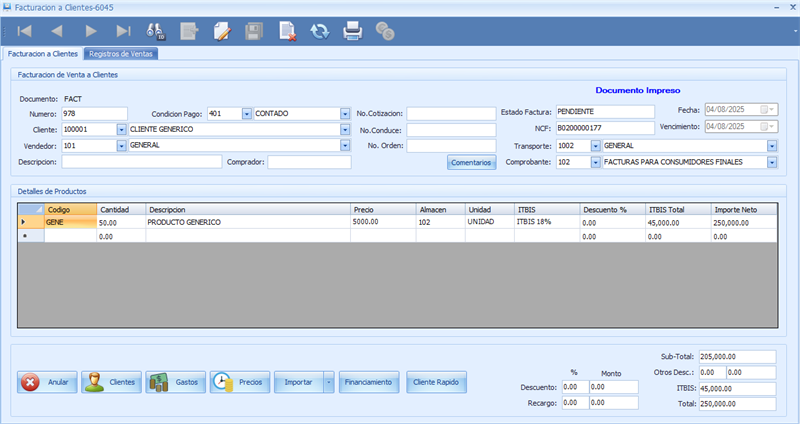
Task: Click the delete document icon
Action: click(288, 31)
